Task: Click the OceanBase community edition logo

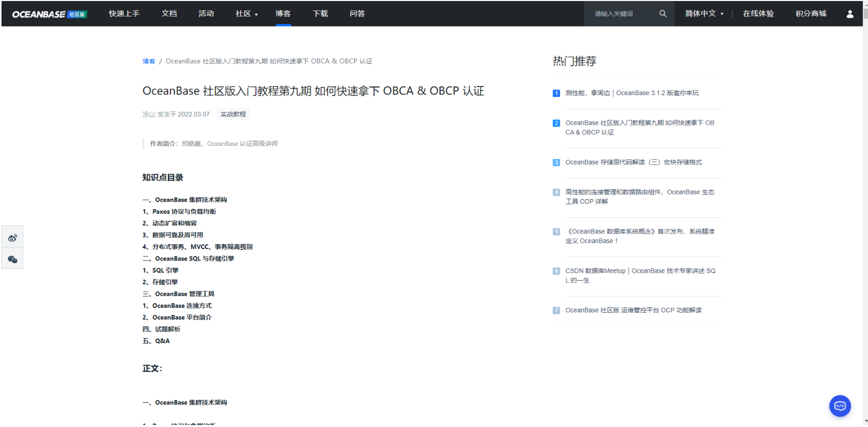Action: (49, 14)
